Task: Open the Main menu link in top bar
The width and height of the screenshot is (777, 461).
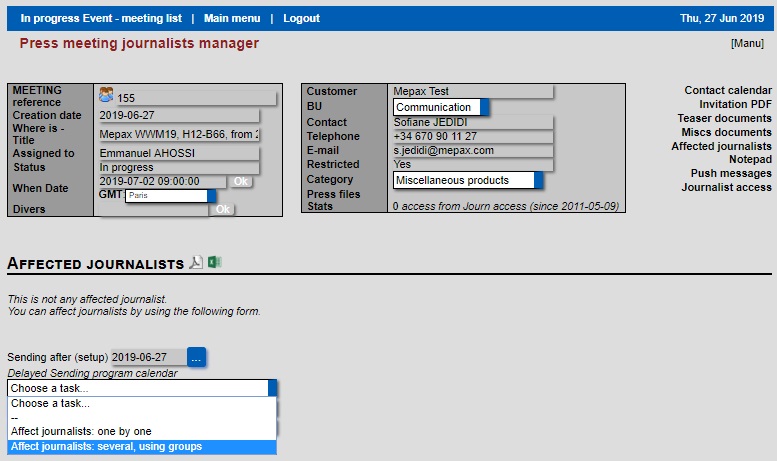Action: click(x=232, y=18)
